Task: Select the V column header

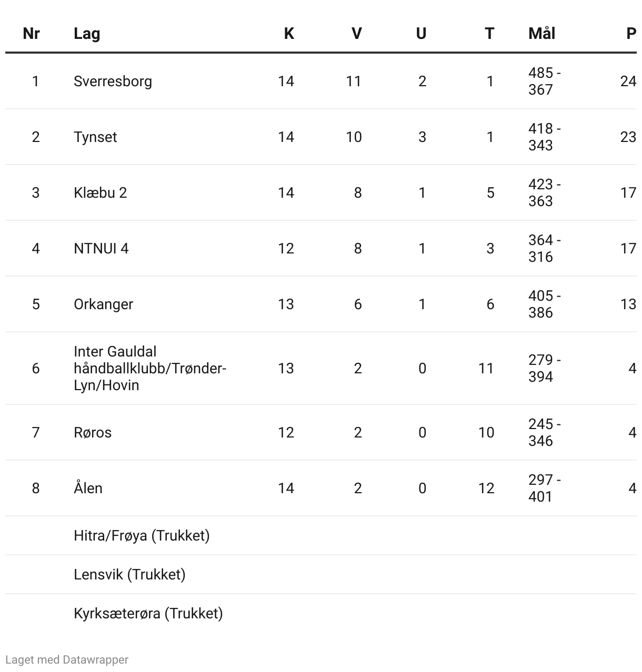Action: tap(356, 34)
